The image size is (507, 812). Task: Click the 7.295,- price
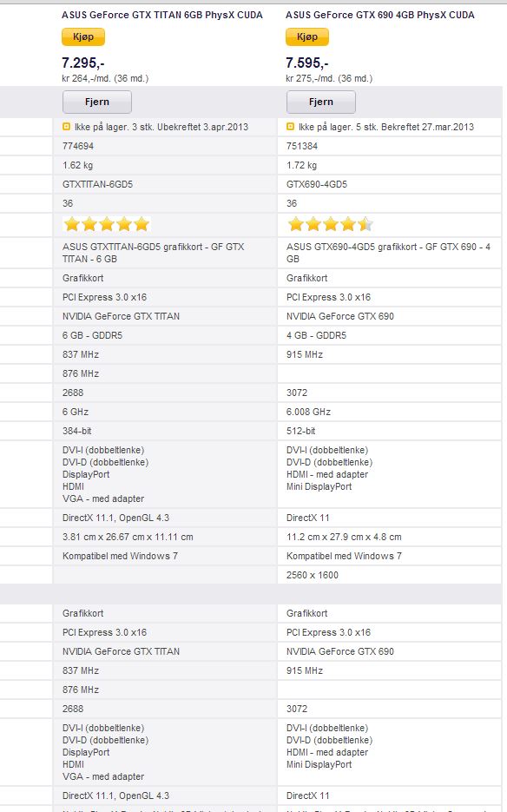click(x=82, y=63)
